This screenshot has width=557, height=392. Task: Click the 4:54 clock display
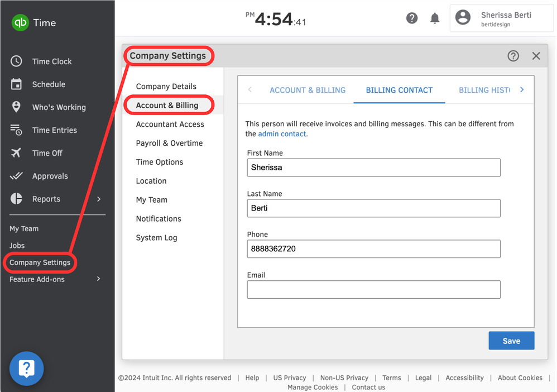276,19
